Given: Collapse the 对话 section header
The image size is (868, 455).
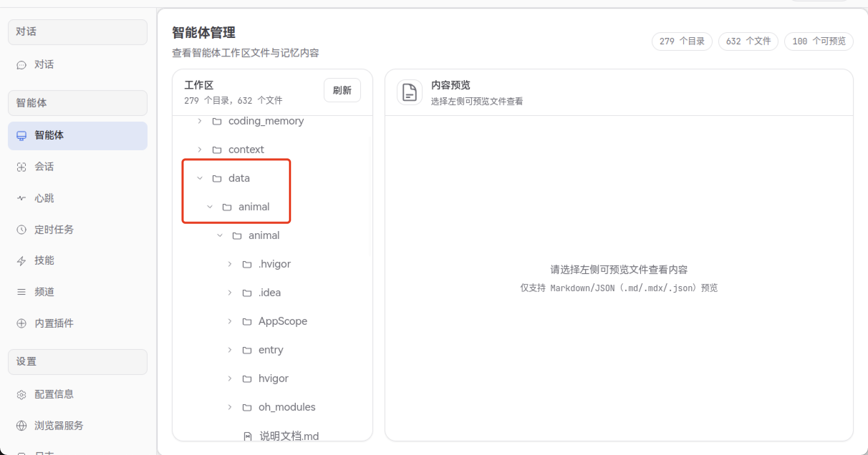Looking at the screenshot, I should point(78,32).
